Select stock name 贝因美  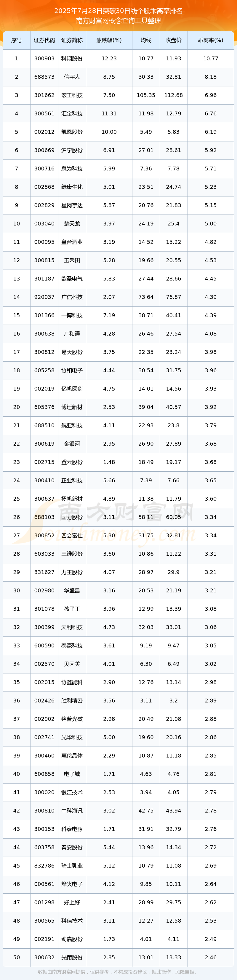(72, 664)
